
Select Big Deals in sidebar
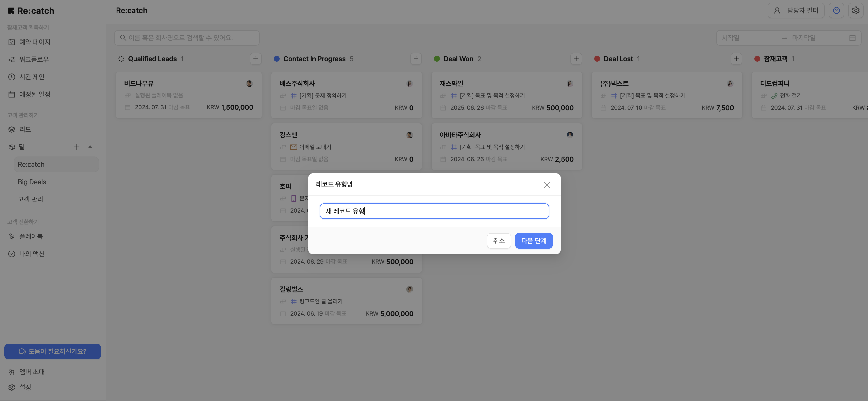click(x=32, y=182)
